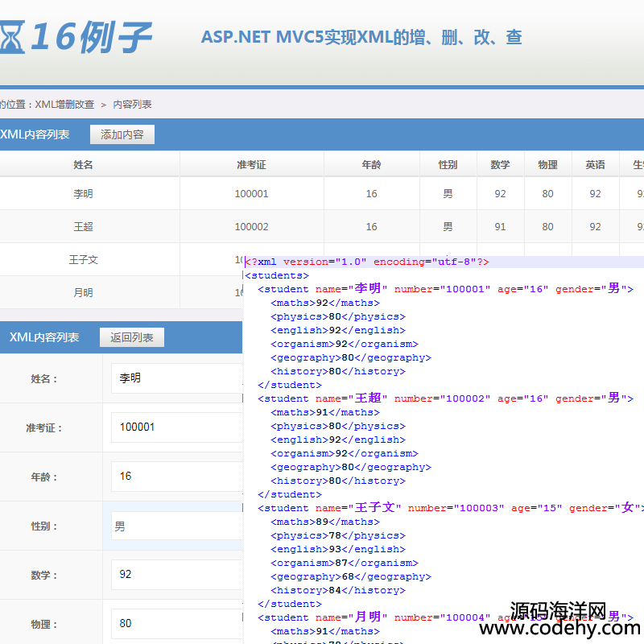Select the 年龄 column header
This screenshot has height=644, width=644.
(x=371, y=165)
